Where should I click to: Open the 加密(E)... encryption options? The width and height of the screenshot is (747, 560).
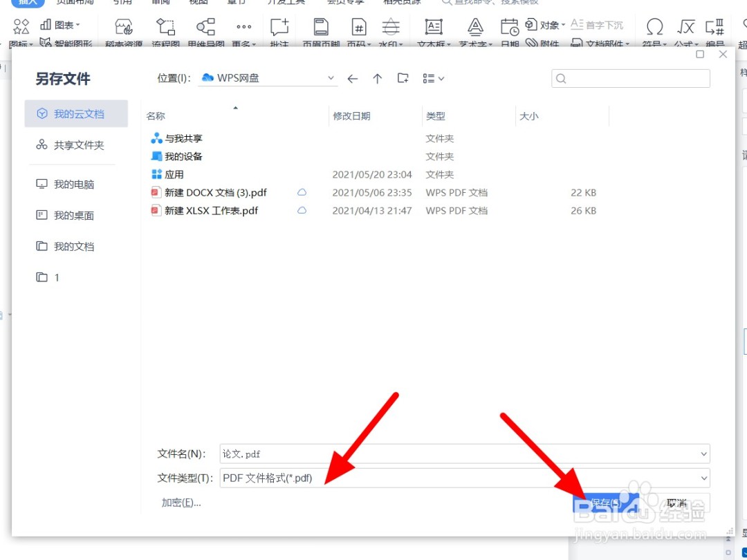point(181,503)
